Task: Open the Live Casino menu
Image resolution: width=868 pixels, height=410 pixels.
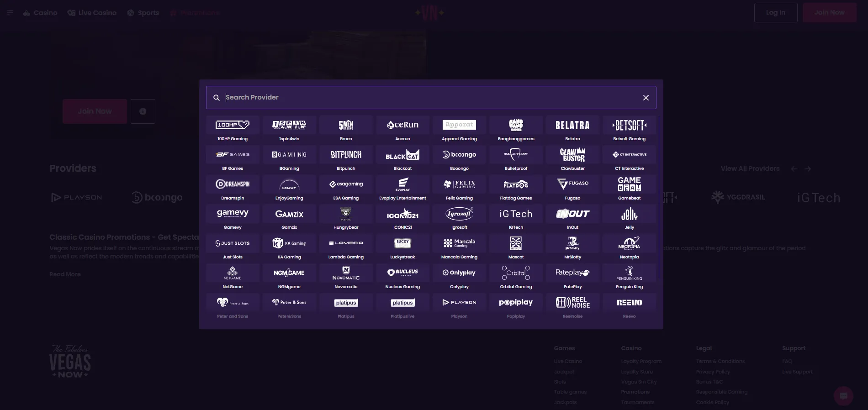Action: [x=92, y=13]
